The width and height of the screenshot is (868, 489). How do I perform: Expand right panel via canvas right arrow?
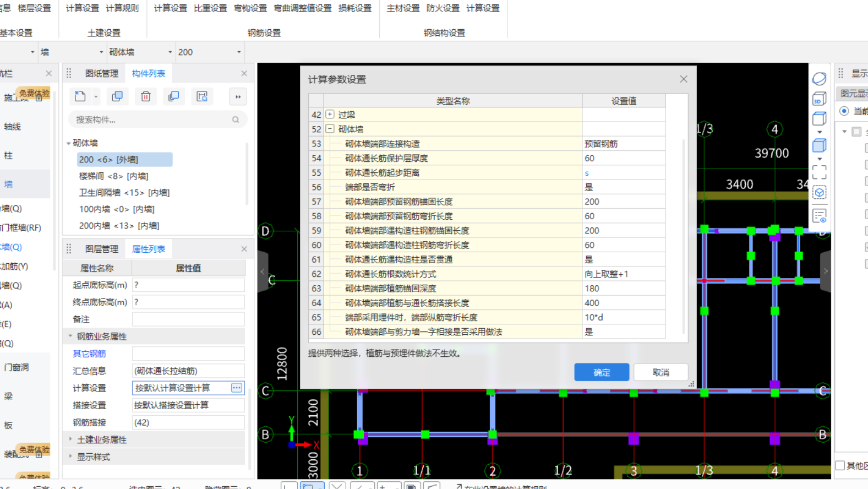tap(825, 271)
